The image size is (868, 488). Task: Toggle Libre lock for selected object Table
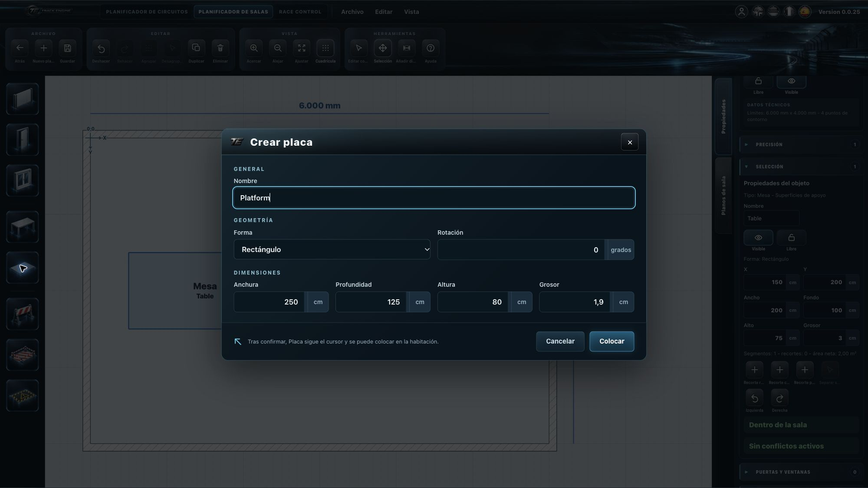pyautogui.click(x=792, y=237)
